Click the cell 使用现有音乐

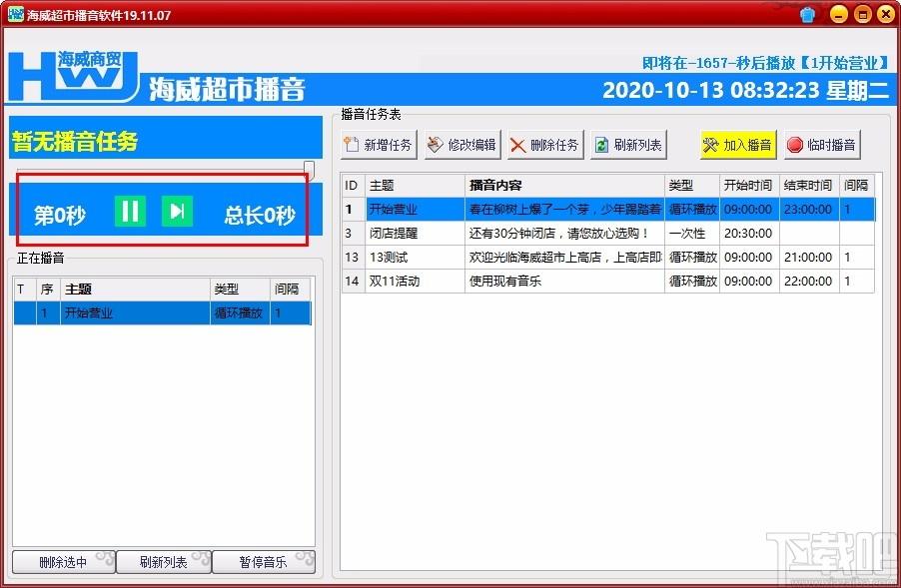564,282
